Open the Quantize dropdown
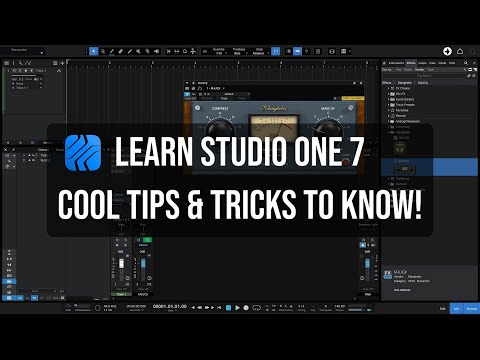 pos(219,51)
